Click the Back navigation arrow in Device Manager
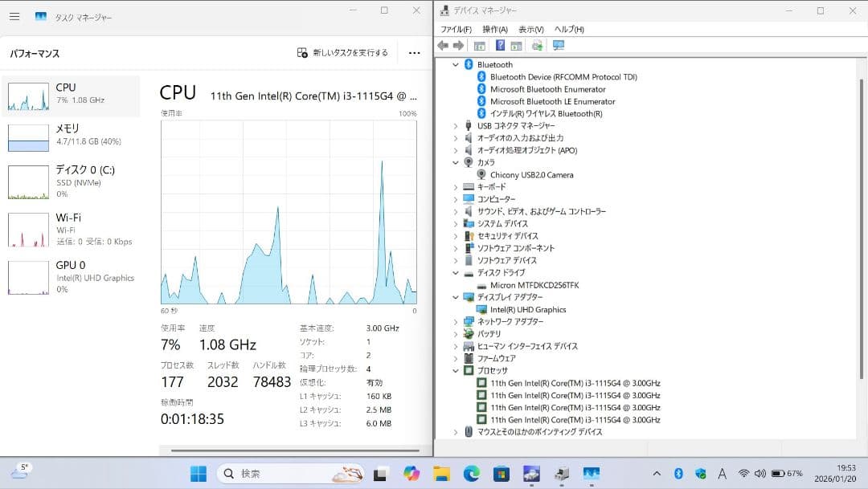868x489 pixels. coord(442,46)
